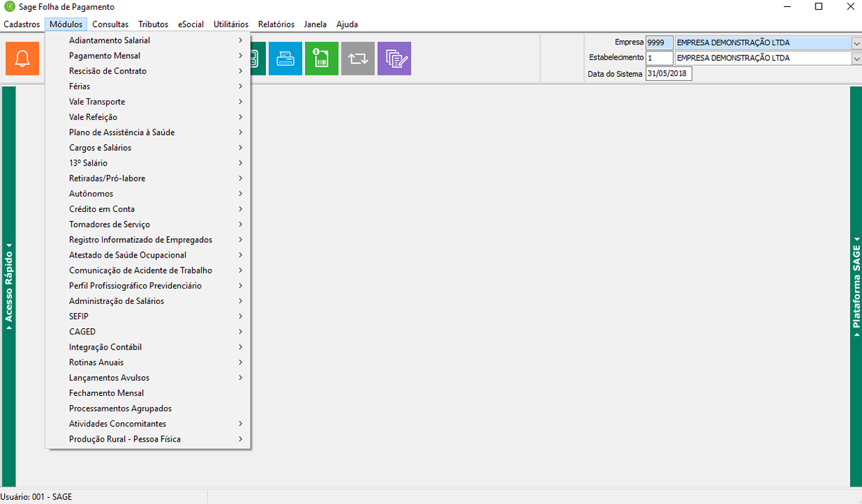Open the 13º Salário submenu
862x504 pixels.
tap(88, 163)
